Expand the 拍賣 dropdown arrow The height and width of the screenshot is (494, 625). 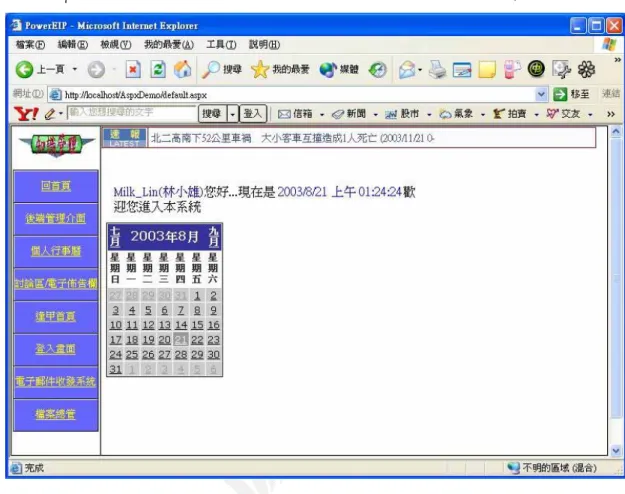537,115
